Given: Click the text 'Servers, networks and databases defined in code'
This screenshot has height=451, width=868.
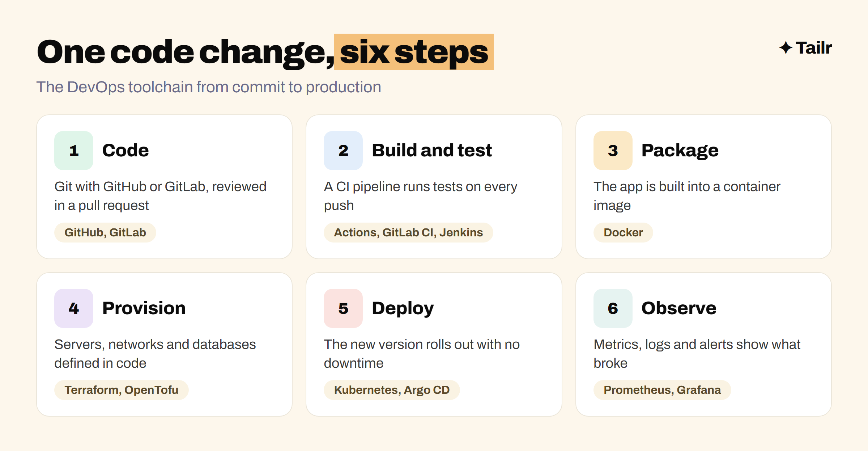Looking at the screenshot, I should tap(155, 354).
